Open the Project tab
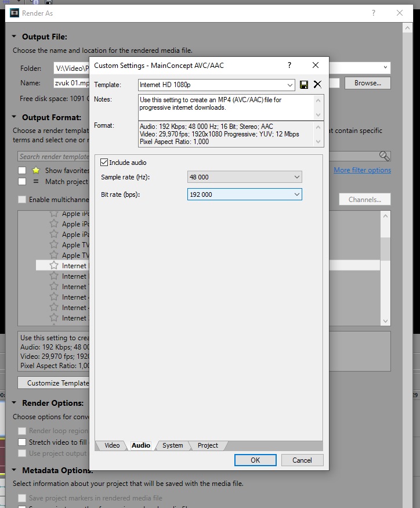Screen dimensions: 420x508 (x=208, y=445)
